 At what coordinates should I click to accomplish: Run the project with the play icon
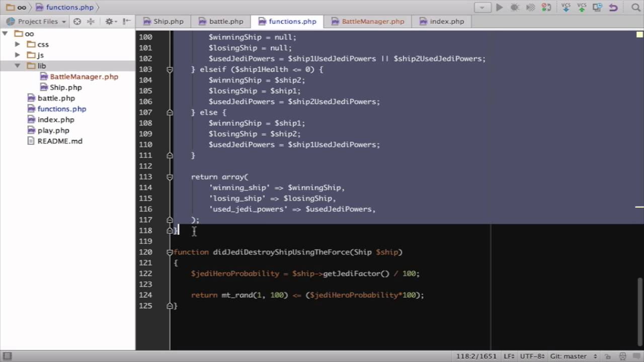click(x=499, y=8)
